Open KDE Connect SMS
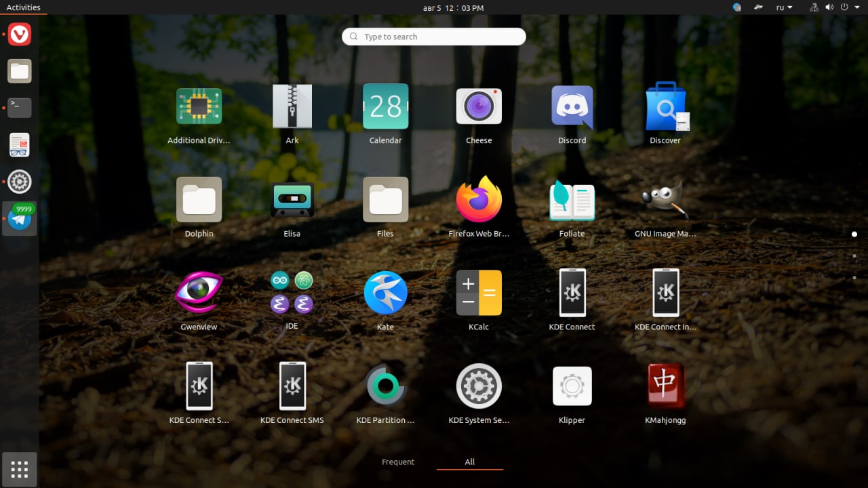Screen dimensions: 868x488 point(292,393)
